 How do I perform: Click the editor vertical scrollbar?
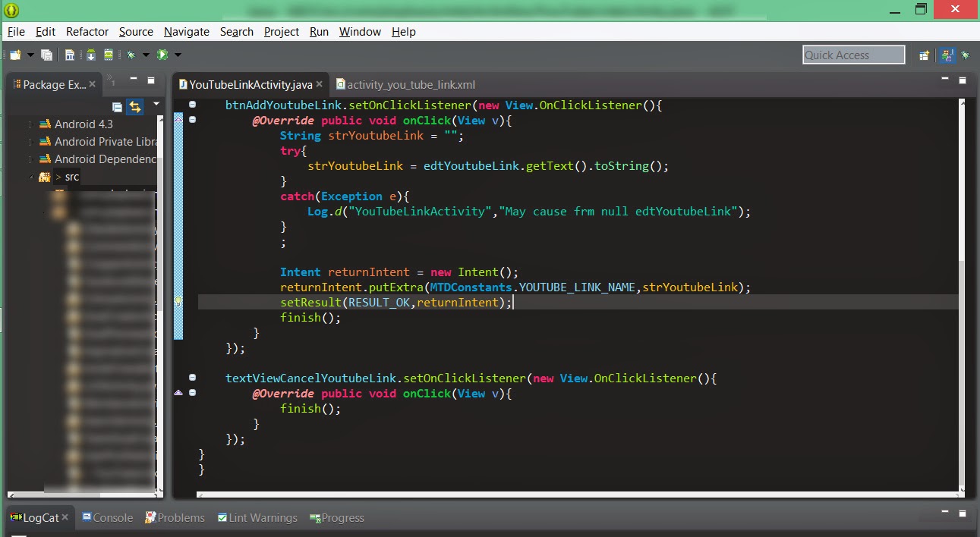[963, 296]
